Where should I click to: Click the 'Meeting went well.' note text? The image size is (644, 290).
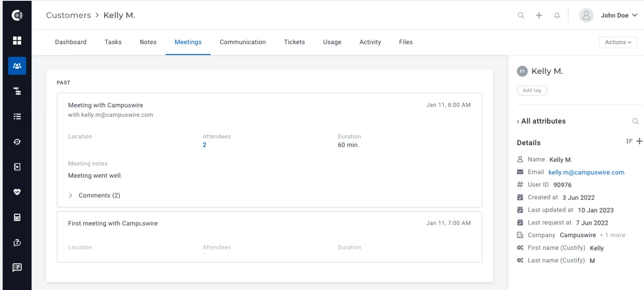coord(95,175)
